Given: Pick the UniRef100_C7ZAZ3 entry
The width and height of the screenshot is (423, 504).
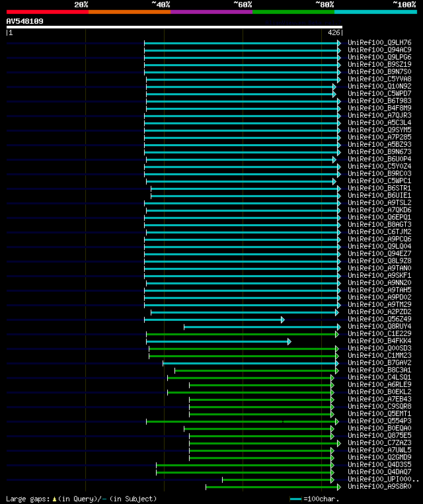Looking at the screenshot, I should (x=379, y=442).
